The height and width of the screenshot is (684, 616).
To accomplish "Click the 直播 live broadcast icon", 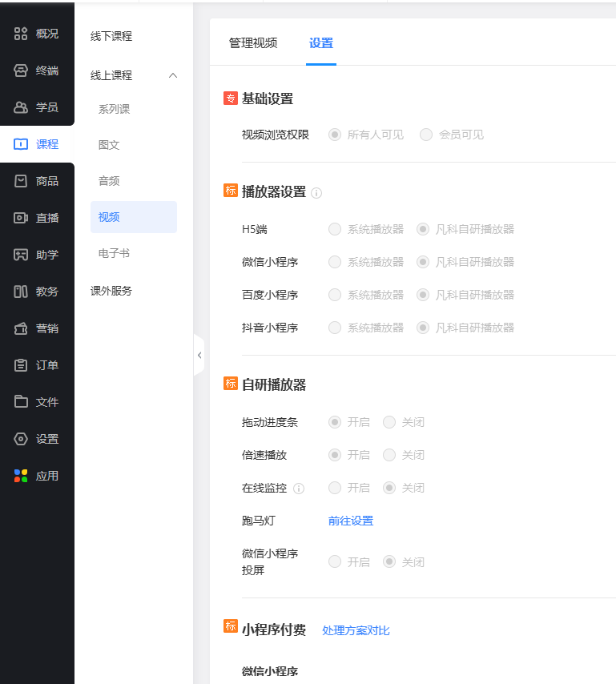I will [x=21, y=218].
